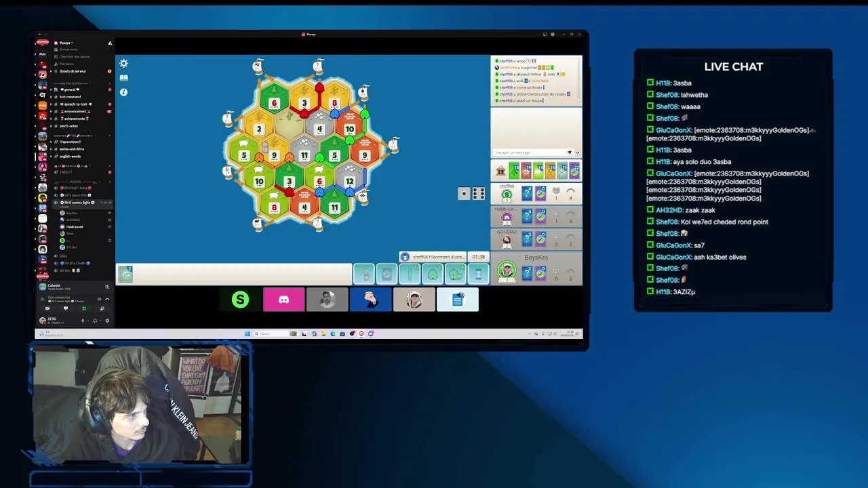Collapse the game chat with chevron arrow

coord(578,152)
